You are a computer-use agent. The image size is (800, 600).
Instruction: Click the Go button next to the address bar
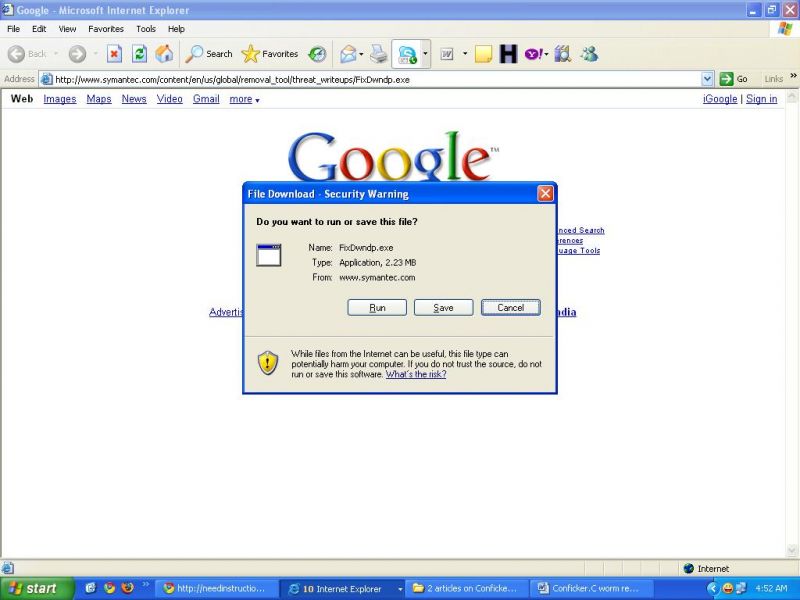[x=734, y=79]
